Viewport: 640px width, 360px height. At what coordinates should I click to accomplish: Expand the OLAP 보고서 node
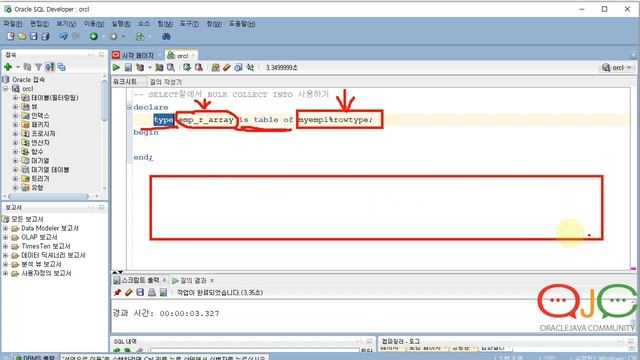pos(6,237)
